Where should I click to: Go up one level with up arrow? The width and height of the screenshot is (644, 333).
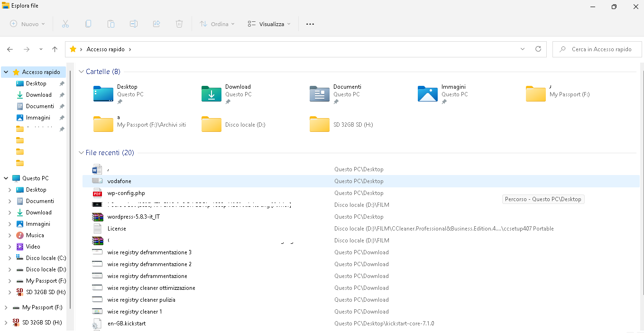(55, 49)
